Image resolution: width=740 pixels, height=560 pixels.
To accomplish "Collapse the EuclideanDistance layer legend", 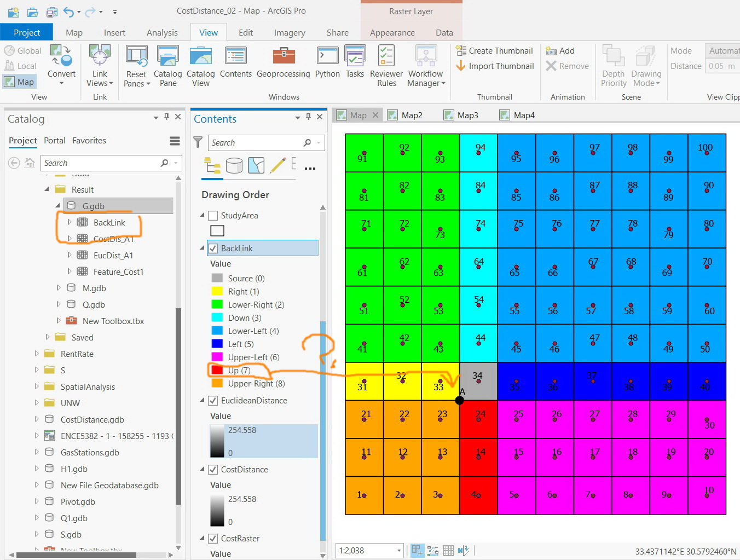I will 203,400.
